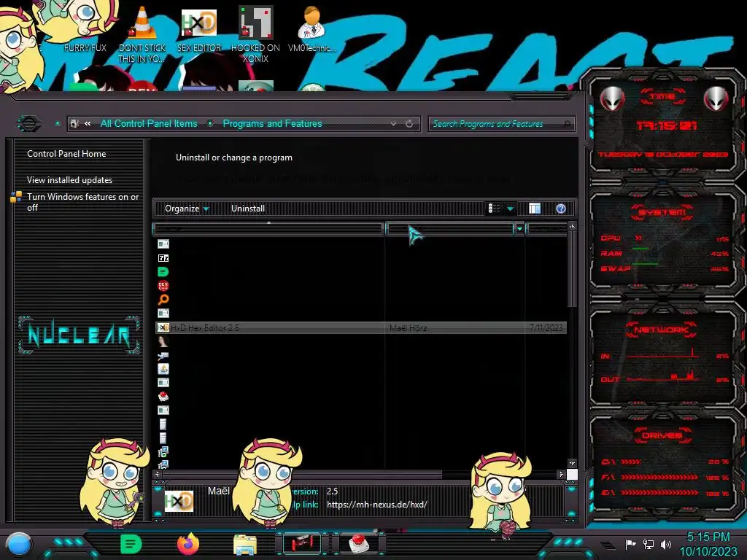
Task: Click the horizontal scrollbar right arrow
Action: click(562, 474)
